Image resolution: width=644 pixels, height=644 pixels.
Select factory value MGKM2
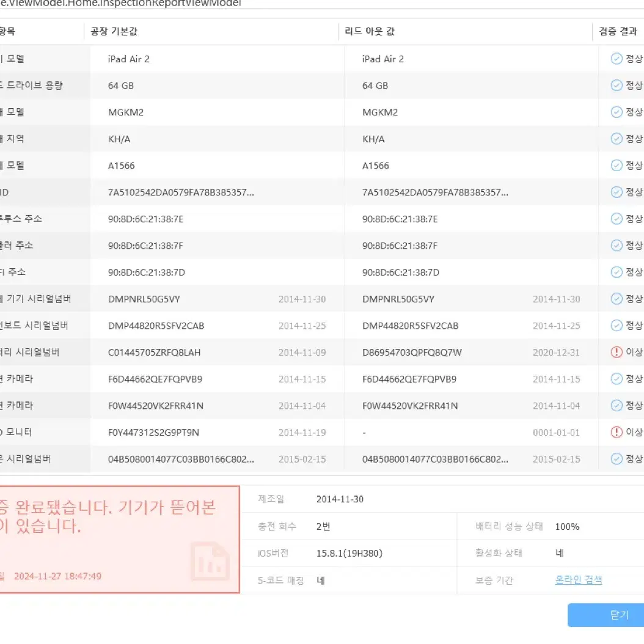[x=126, y=112]
